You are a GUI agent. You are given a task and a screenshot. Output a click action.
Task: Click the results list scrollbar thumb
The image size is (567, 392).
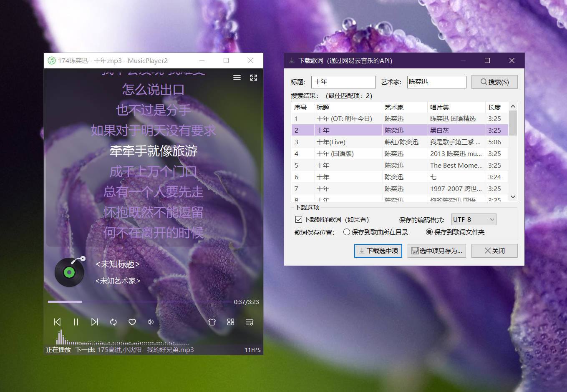(x=513, y=123)
